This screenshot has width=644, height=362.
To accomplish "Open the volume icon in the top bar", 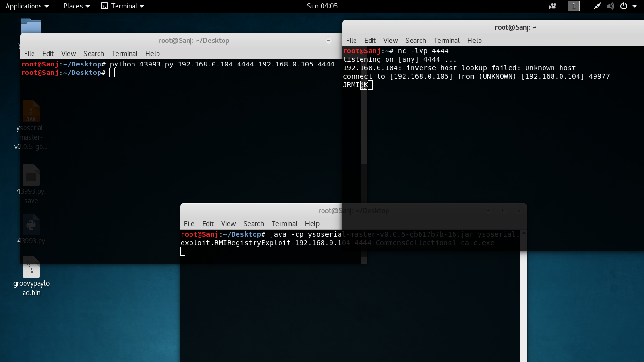I will (x=611, y=6).
